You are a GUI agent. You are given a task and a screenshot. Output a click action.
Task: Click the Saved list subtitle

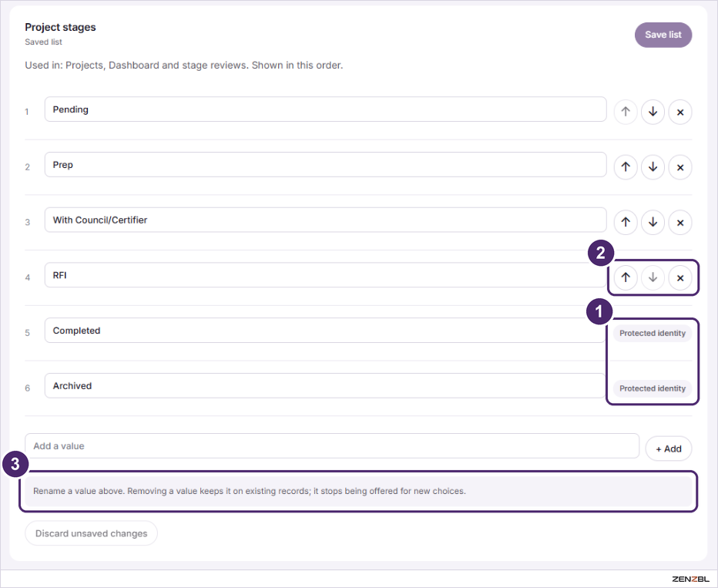(43, 42)
